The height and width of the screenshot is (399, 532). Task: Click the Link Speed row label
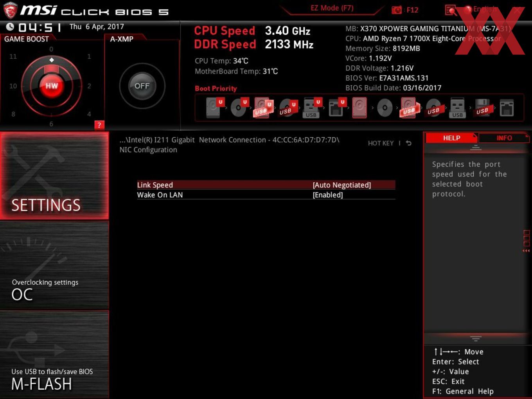tap(155, 185)
